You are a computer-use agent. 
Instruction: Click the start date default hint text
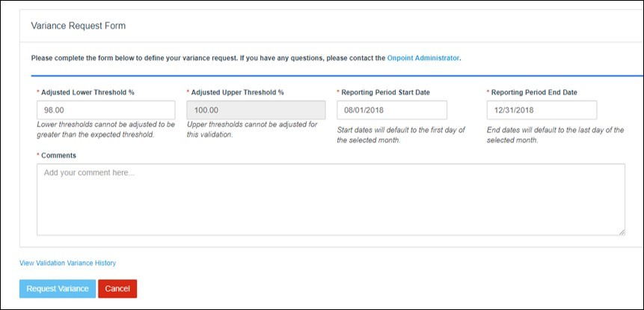pyautogui.click(x=401, y=135)
